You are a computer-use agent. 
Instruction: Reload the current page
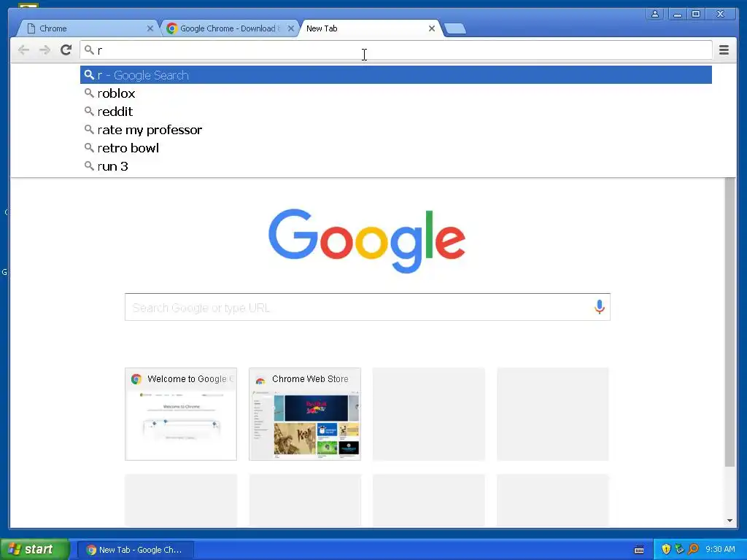pyautogui.click(x=66, y=50)
